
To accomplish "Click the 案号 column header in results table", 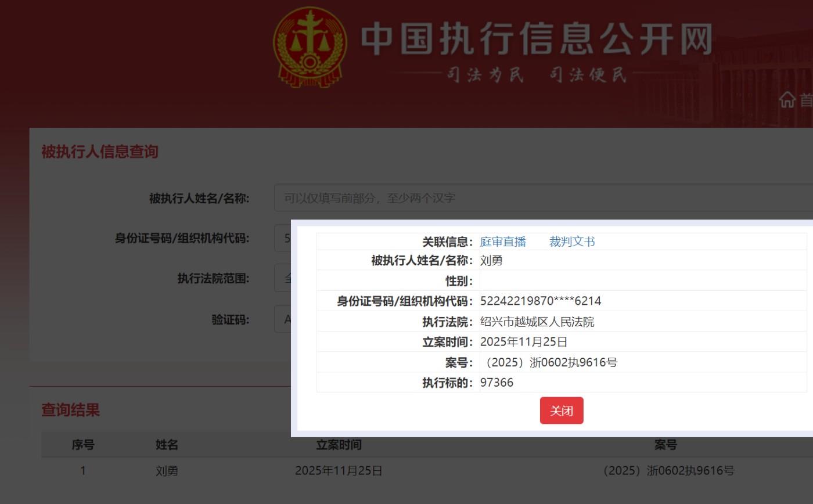I will coord(665,445).
